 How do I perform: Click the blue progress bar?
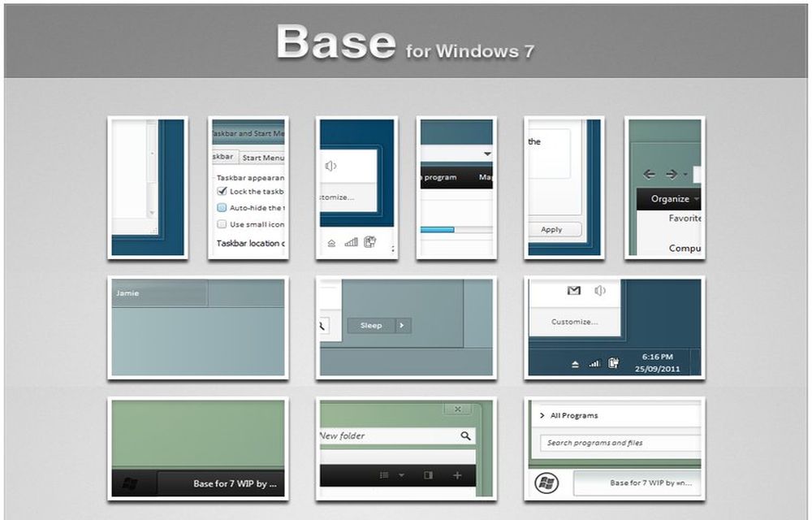438,229
